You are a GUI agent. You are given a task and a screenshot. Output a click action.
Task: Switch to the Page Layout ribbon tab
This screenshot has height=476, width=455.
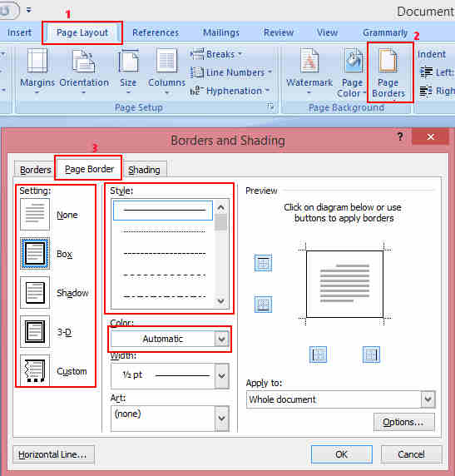(x=82, y=32)
